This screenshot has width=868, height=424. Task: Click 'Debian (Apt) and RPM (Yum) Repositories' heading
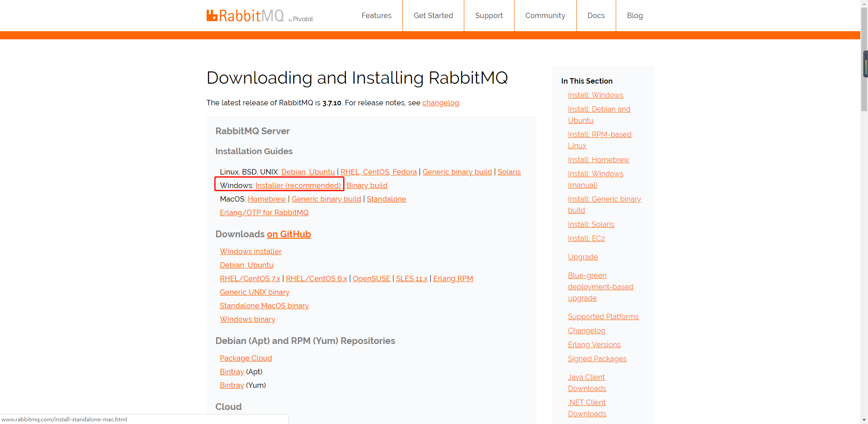[305, 341]
